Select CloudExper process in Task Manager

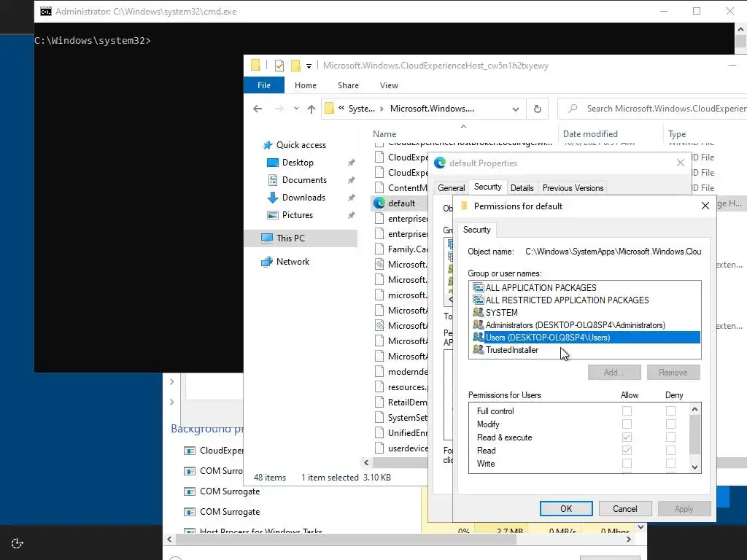[214, 451]
